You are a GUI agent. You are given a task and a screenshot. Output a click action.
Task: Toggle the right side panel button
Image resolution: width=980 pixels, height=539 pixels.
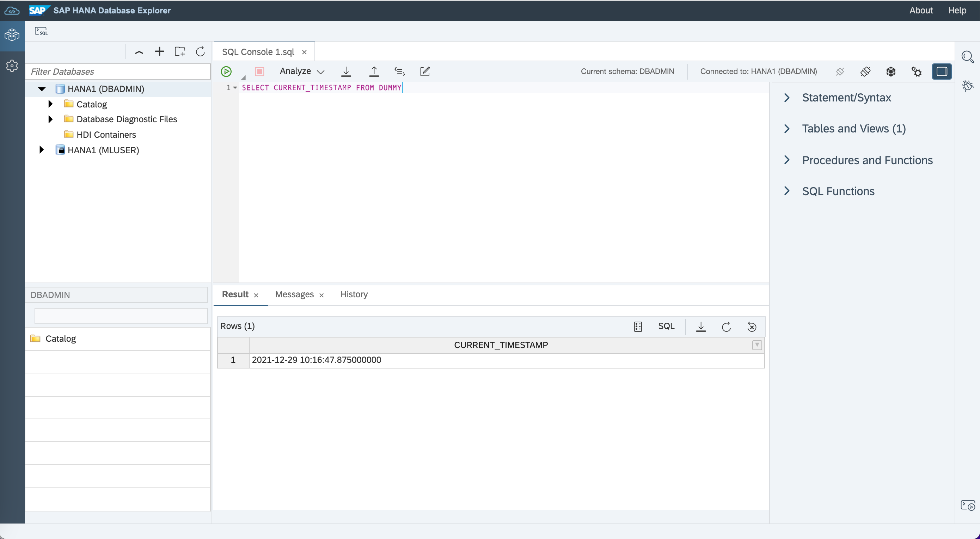942,72
